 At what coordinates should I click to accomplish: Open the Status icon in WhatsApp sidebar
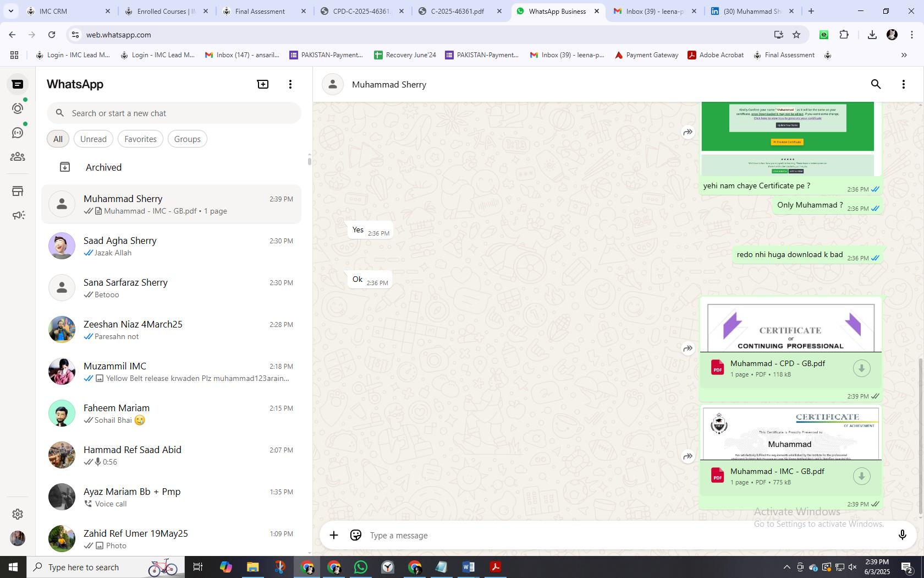pos(18,108)
